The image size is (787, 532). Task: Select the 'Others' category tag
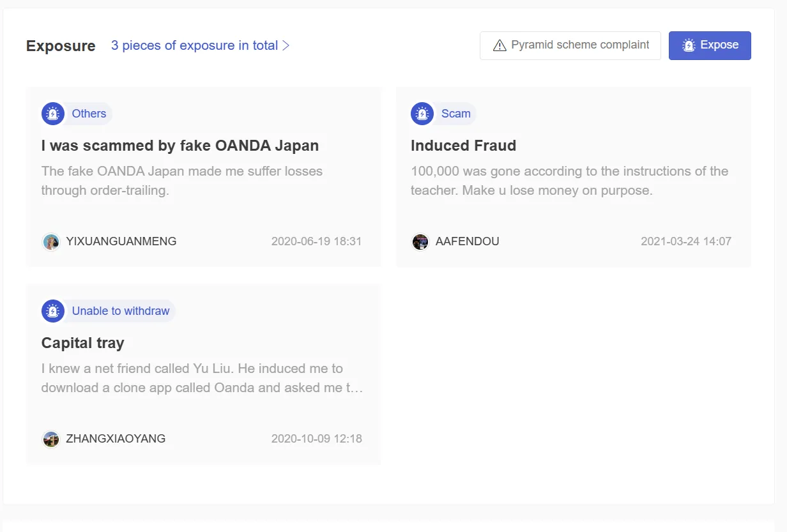click(89, 114)
